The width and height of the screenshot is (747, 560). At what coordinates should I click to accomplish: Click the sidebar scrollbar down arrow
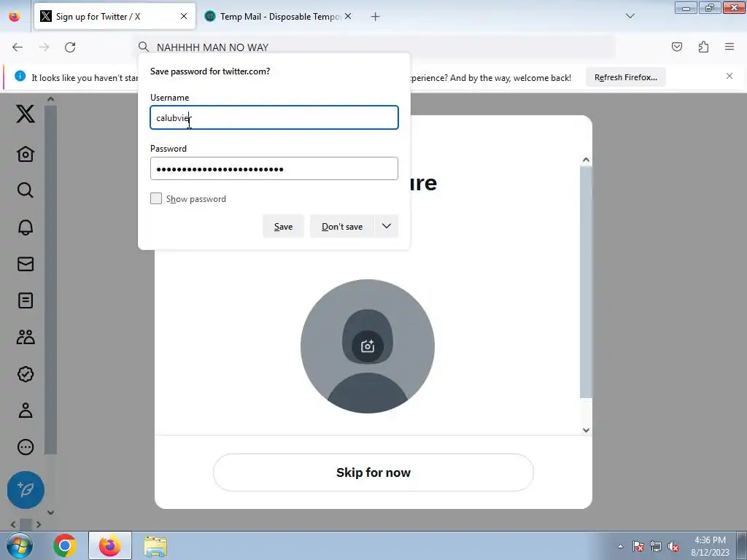pyautogui.click(x=50, y=513)
